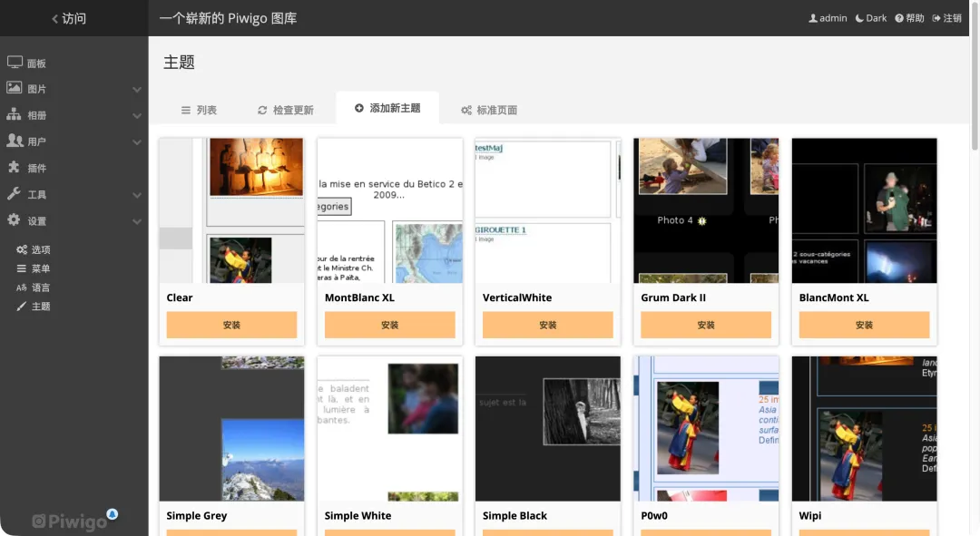Click the Dashboard monitor icon in sidebar
Image resolution: width=980 pixels, height=536 pixels.
[x=15, y=63]
